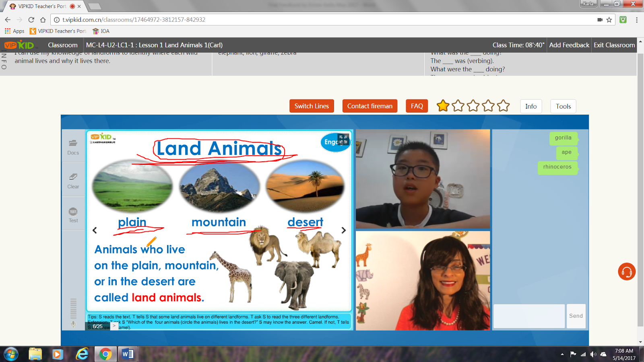Open the Info button
The width and height of the screenshot is (644, 362).
click(531, 106)
